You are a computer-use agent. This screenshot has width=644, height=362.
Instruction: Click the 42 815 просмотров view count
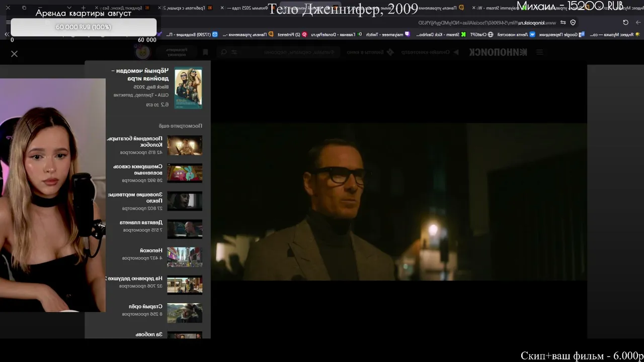[x=141, y=152]
